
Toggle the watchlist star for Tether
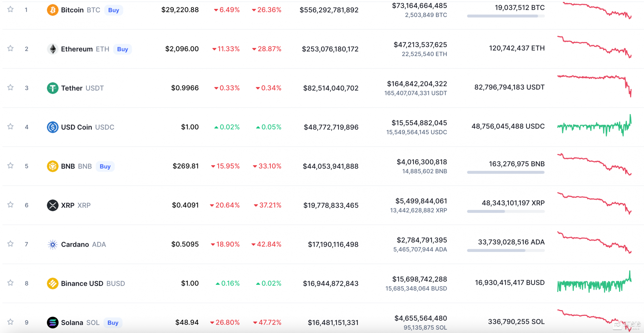[10, 88]
